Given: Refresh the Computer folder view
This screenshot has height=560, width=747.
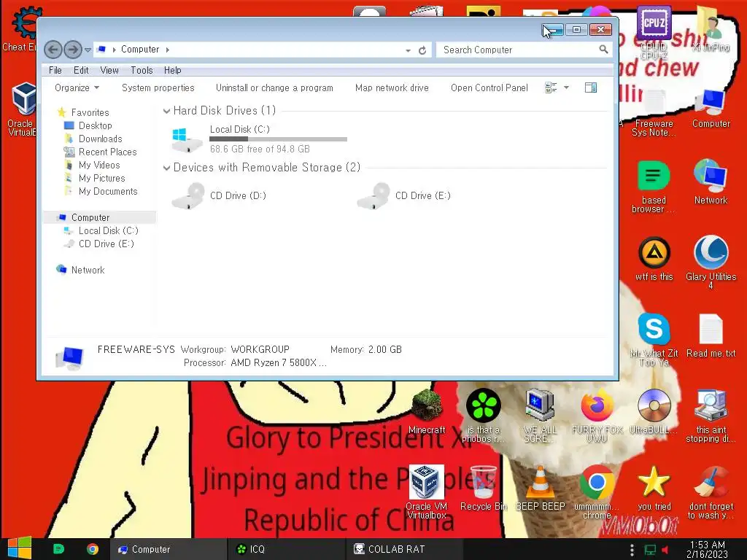Looking at the screenshot, I should tap(422, 50).
